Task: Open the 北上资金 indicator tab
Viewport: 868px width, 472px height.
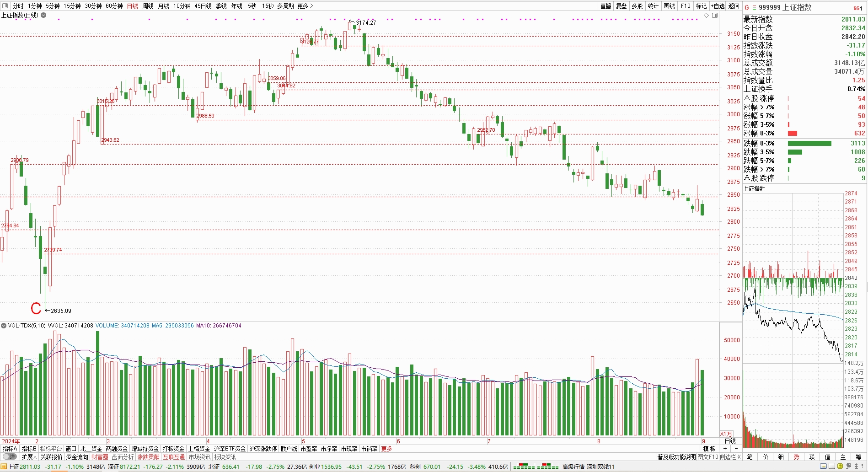Action: click(91, 449)
